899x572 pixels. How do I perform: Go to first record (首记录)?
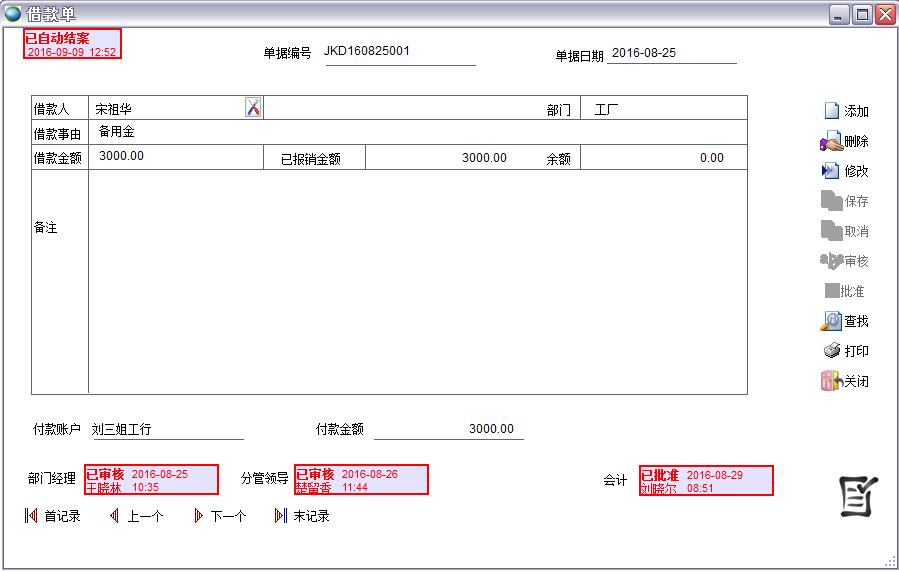(x=31, y=516)
